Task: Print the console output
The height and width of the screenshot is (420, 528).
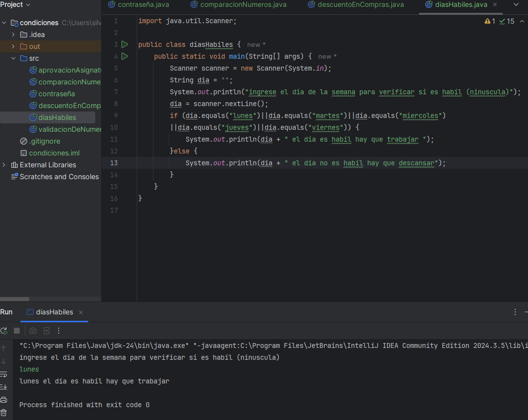Action: (4, 400)
